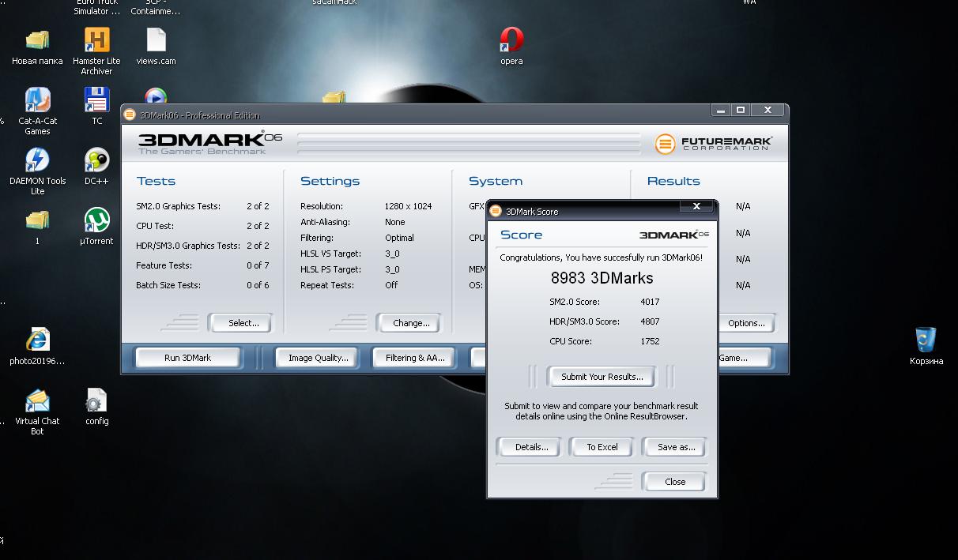958x560 pixels.
Task: Click the HDR/SM3.0 Score value 4807
Action: [x=650, y=321]
